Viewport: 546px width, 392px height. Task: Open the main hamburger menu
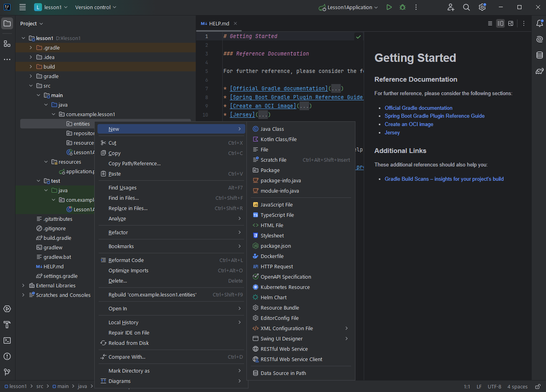pos(23,7)
